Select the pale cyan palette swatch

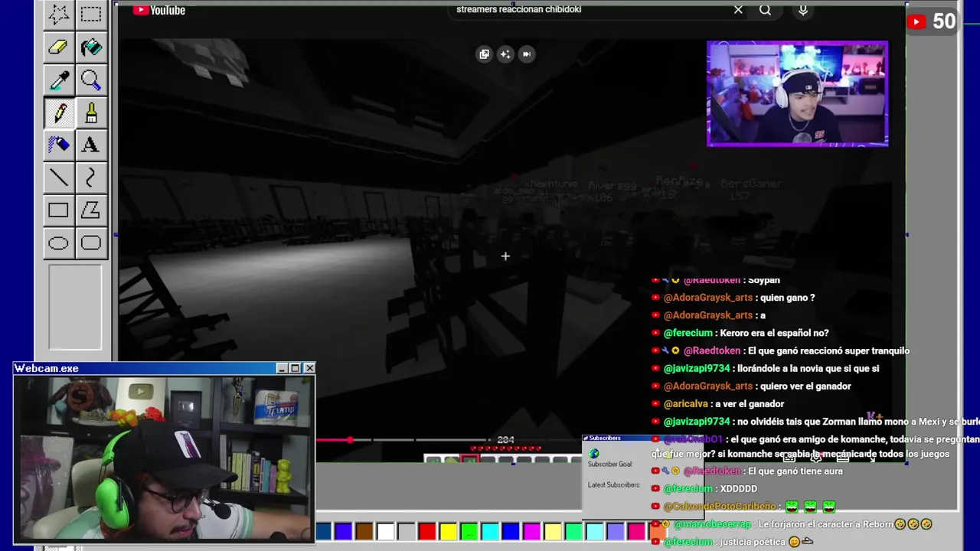594,531
